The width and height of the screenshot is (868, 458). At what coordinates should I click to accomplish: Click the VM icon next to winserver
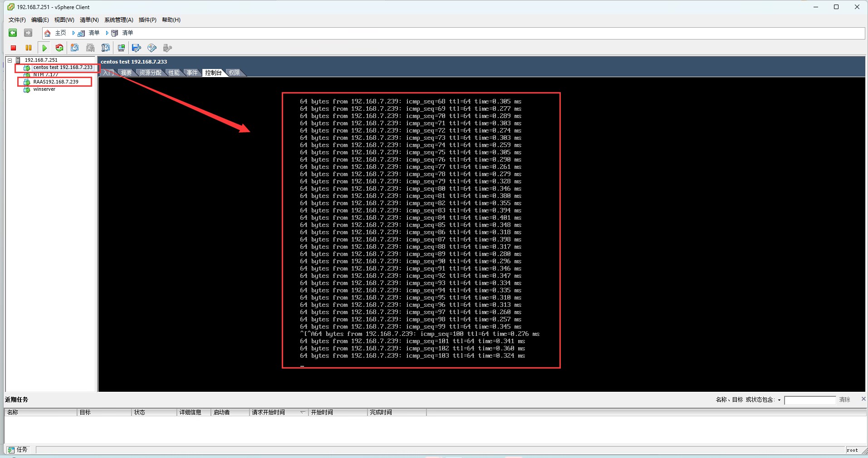[x=27, y=89]
